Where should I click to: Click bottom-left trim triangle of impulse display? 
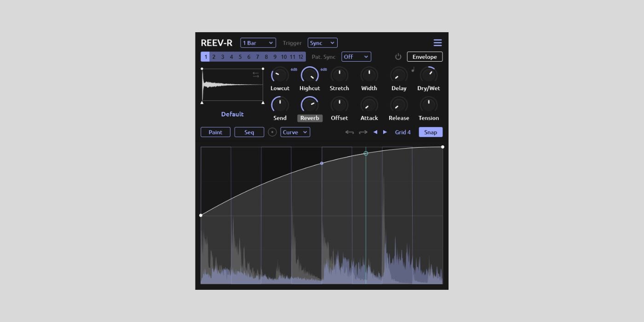(x=202, y=103)
